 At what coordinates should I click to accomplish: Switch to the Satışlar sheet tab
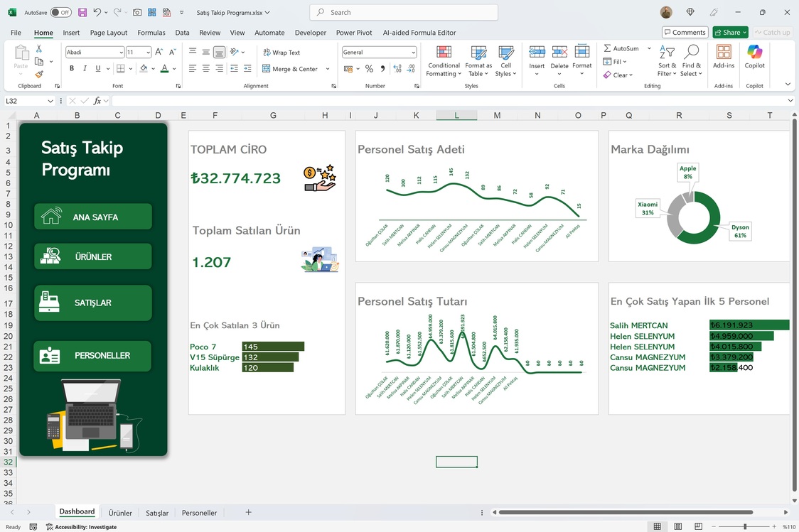tap(157, 513)
